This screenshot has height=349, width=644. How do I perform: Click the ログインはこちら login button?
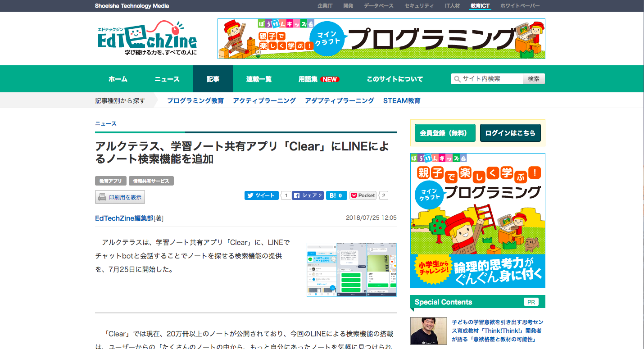510,133
